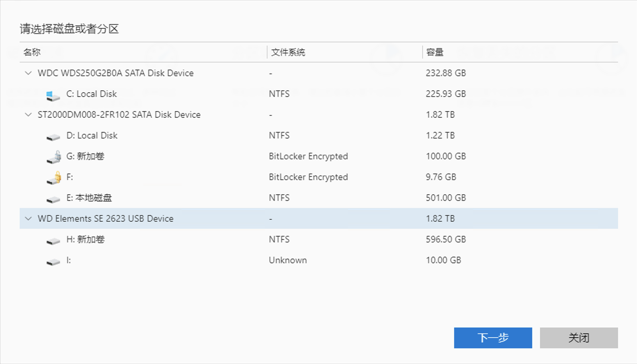Collapse the WD Elements SE 2623 USB tree
The image size is (637, 364).
click(x=28, y=218)
